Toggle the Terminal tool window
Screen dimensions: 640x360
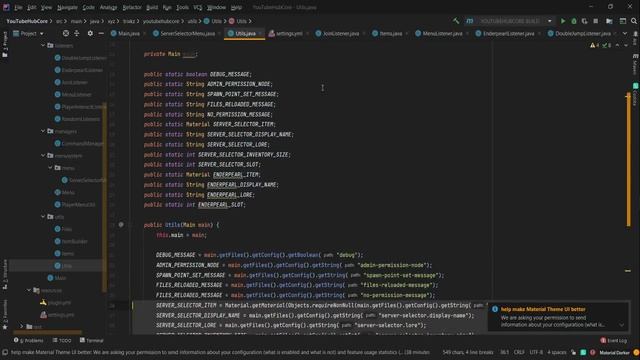pos(91,340)
